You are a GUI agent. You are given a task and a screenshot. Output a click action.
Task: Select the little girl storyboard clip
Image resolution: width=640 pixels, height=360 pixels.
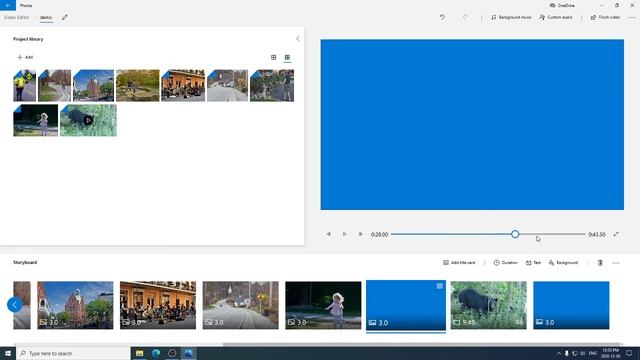(x=323, y=305)
